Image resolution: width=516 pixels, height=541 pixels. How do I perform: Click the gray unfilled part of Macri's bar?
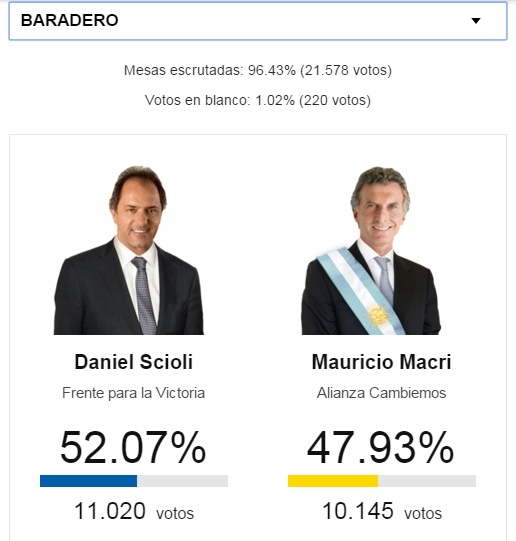(x=427, y=481)
